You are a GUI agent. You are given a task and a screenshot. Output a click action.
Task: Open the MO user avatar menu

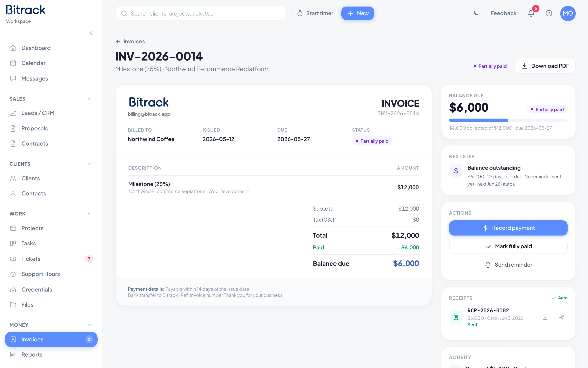(x=568, y=13)
